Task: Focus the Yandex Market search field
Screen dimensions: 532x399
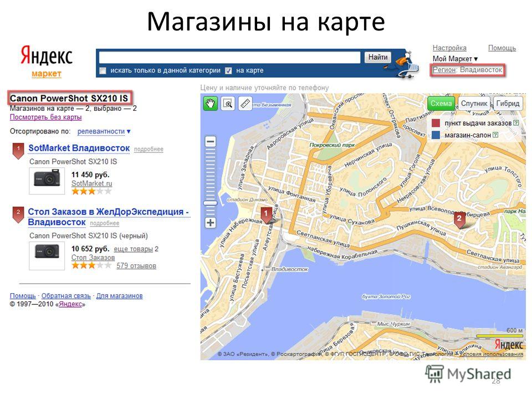Action: pyautogui.click(x=229, y=57)
